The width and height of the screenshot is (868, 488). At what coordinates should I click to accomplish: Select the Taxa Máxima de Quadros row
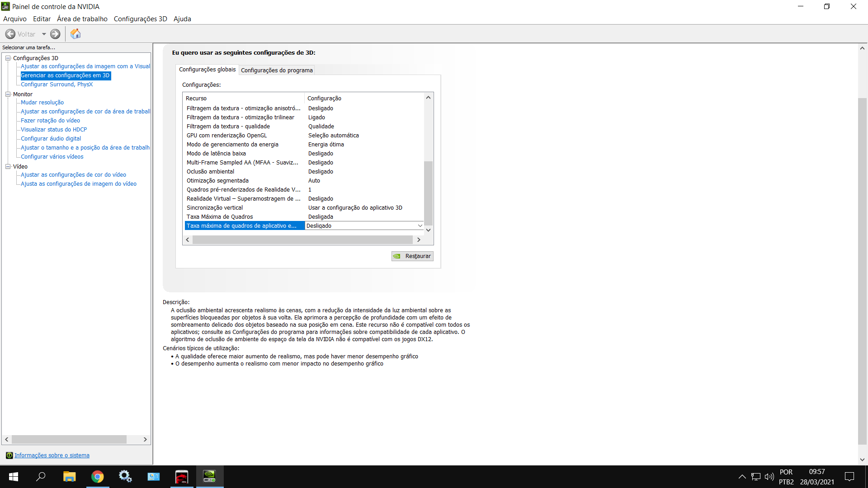coord(304,217)
